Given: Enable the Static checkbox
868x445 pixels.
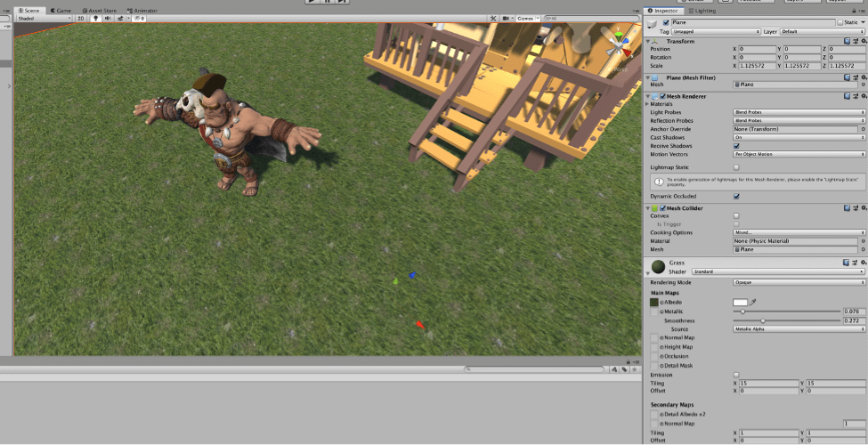Looking at the screenshot, I should [x=840, y=22].
